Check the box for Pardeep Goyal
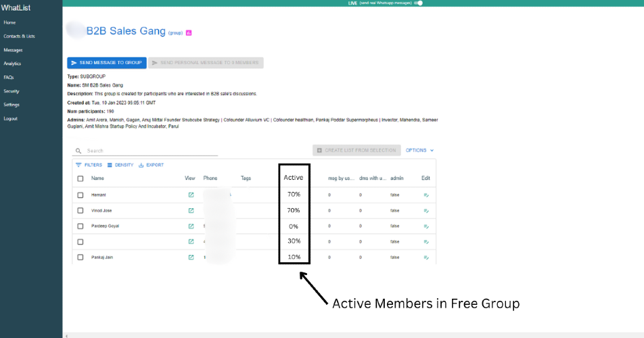Screen dimensions: 644x338 click(x=80, y=226)
